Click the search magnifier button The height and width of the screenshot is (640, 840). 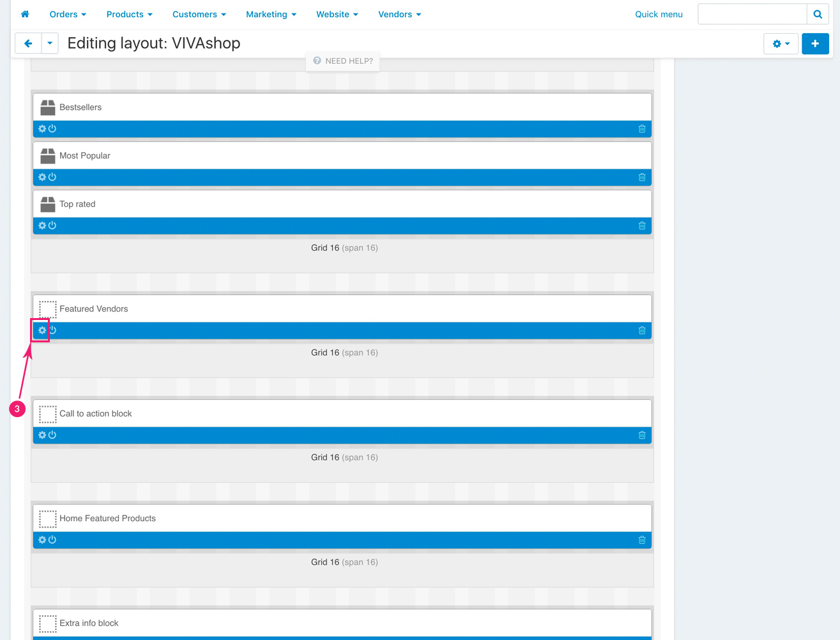tap(818, 14)
